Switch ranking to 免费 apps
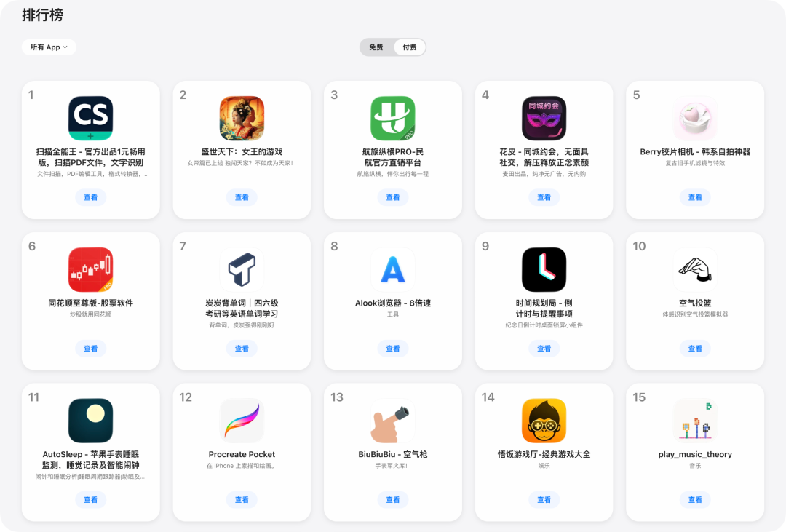 [x=376, y=47]
